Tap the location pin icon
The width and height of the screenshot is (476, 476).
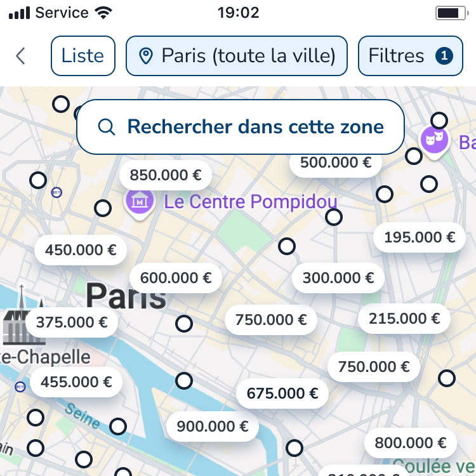(x=146, y=56)
